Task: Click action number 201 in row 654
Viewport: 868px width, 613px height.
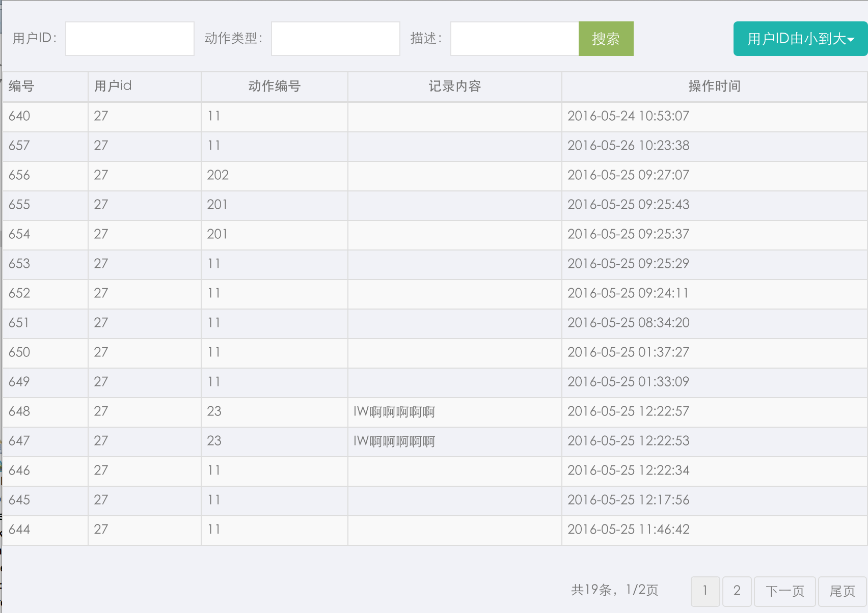Action: point(217,234)
